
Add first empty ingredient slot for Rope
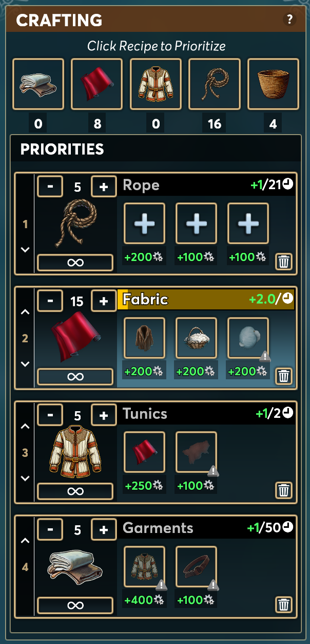pyautogui.click(x=145, y=223)
